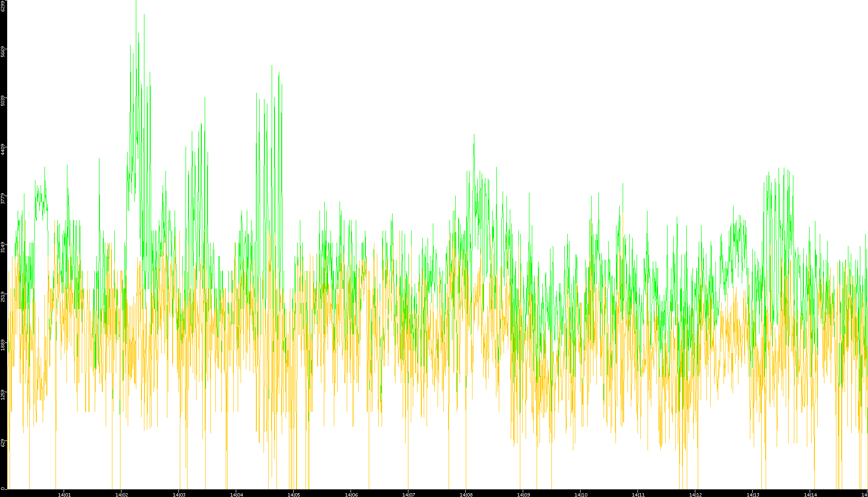Click the 14:01 time label
868x497 pixels.
tap(64, 494)
